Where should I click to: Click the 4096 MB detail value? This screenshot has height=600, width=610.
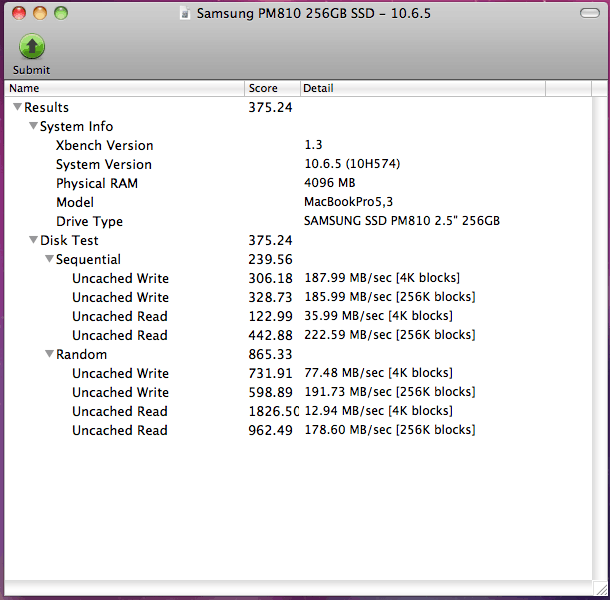330,183
